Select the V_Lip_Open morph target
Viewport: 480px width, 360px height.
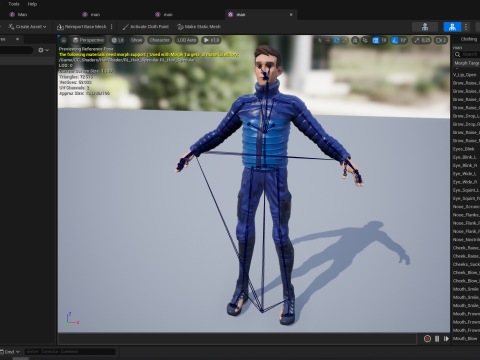click(x=466, y=75)
